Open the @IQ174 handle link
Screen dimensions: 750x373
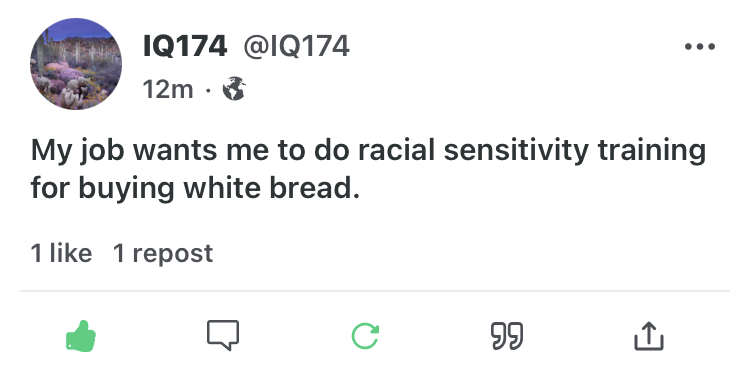click(x=297, y=47)
